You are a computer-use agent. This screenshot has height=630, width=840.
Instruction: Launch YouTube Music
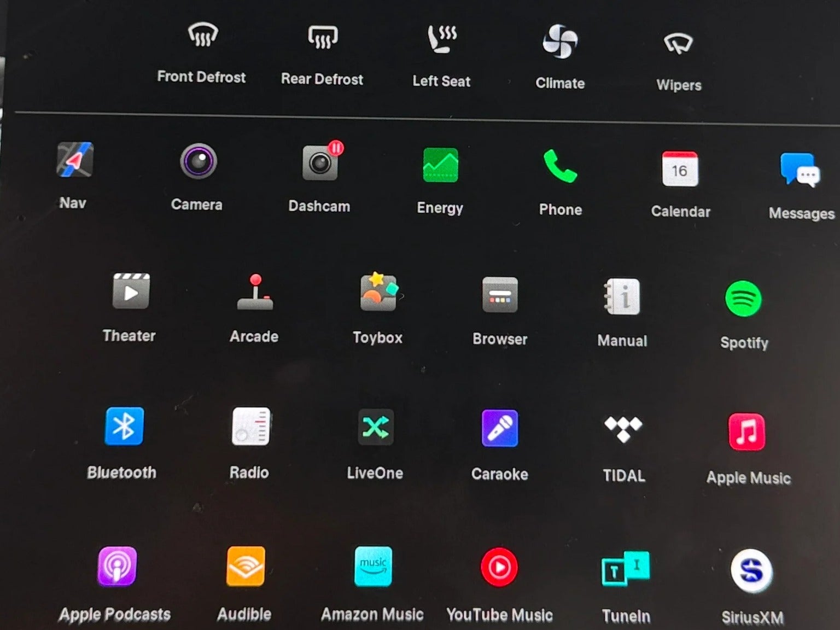(x=499, y=567)
